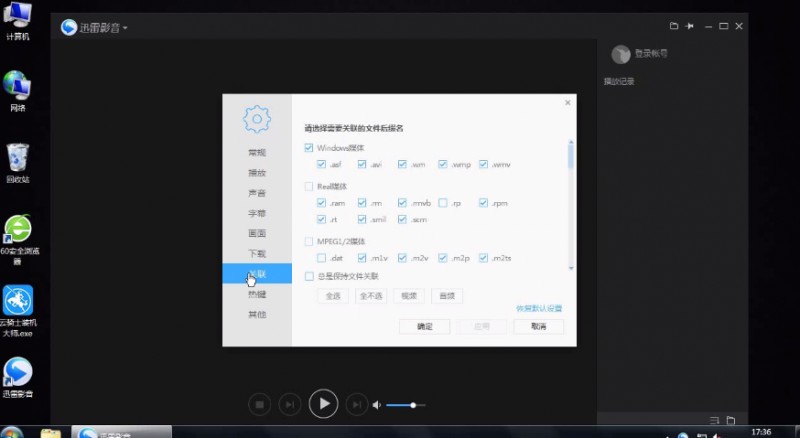Viewport: 800px width, 438px height.
Task: Uncheck the .rmvb file type checkbox
Action: click(x=402, y=203)
